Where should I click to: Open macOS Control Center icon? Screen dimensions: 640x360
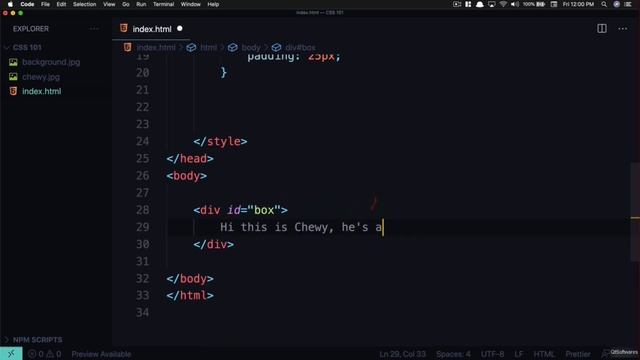(x=628, y=4)
